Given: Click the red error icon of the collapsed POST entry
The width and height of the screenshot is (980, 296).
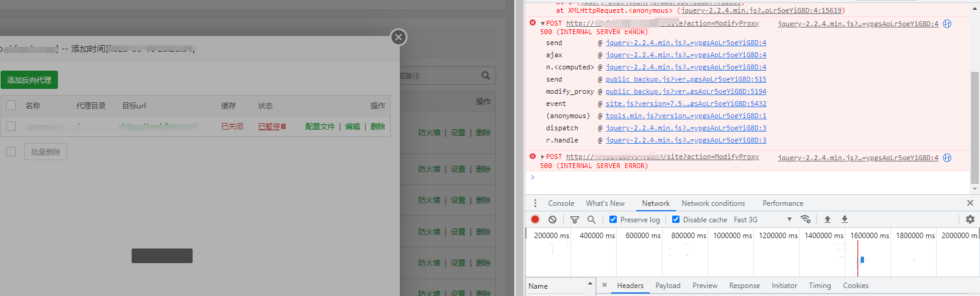Looking at the screenshot, I should point(533,157).
